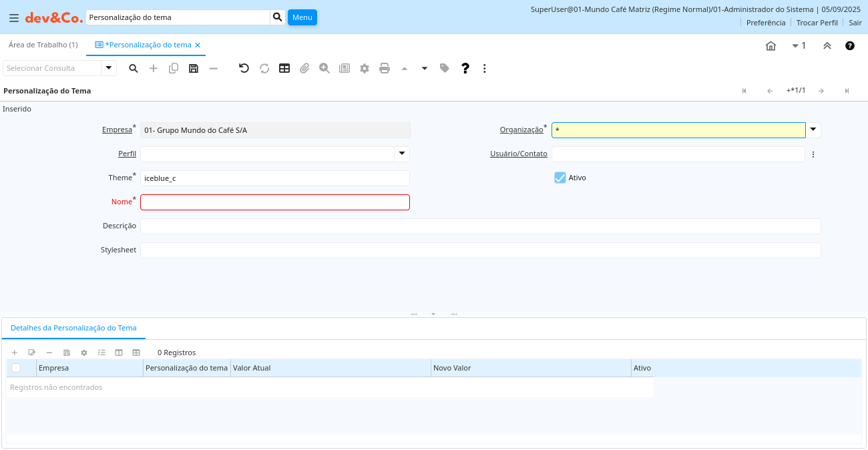
Task: Click the blue Menu button
Action: [x=302, y=17]
